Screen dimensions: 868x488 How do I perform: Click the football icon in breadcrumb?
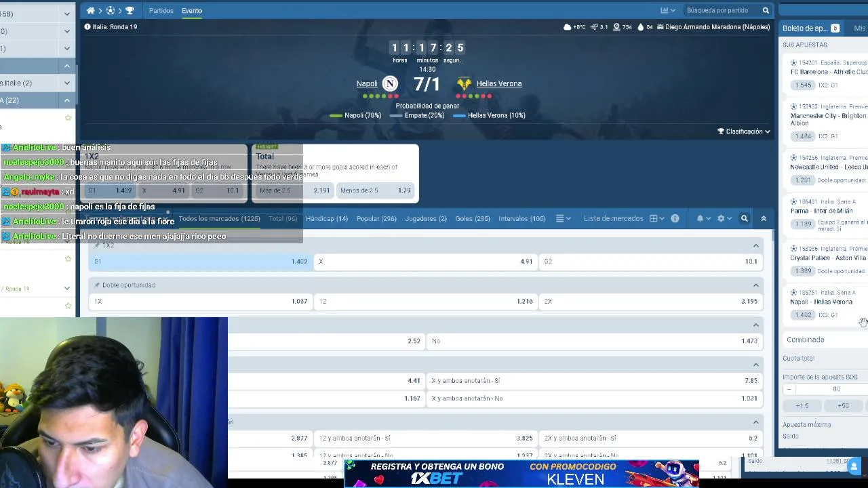[110, 11]
